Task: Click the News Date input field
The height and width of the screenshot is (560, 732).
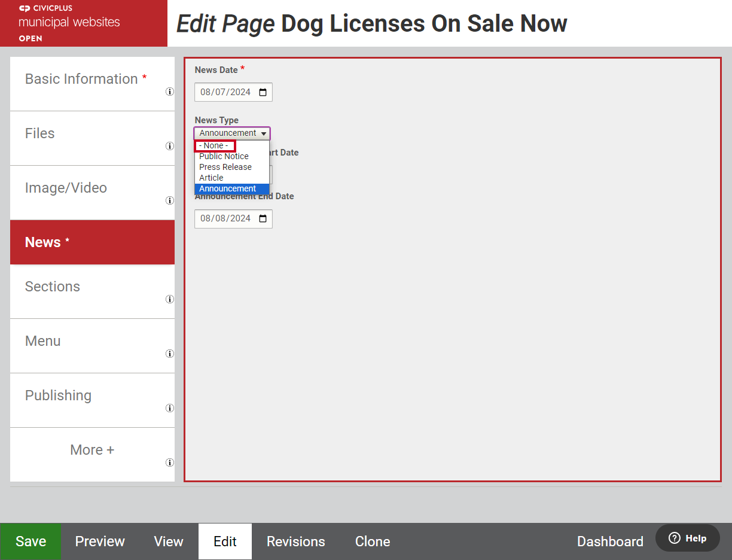Action: pos(233,92)
